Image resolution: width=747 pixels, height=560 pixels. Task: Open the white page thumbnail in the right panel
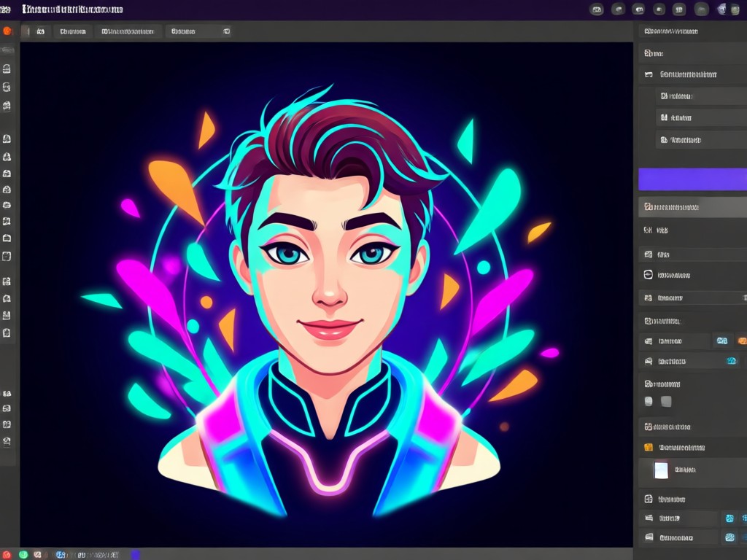coord(661,470)
